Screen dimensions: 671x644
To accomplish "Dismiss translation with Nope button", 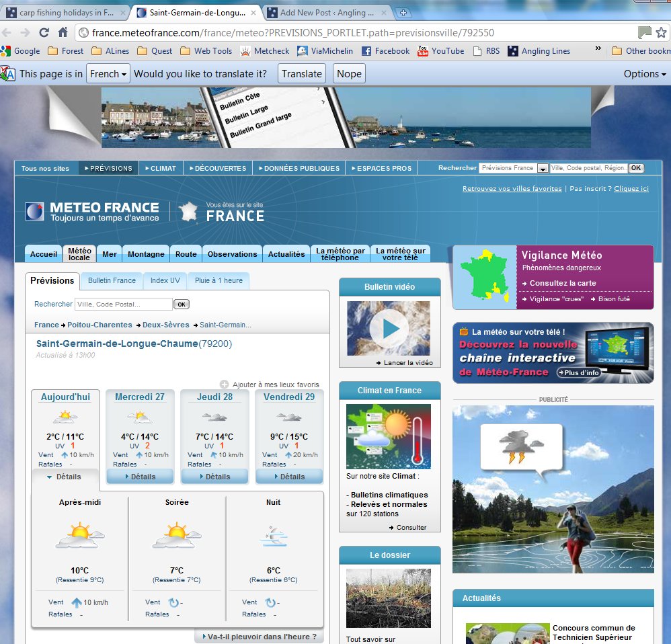I will tap(349, 74).
